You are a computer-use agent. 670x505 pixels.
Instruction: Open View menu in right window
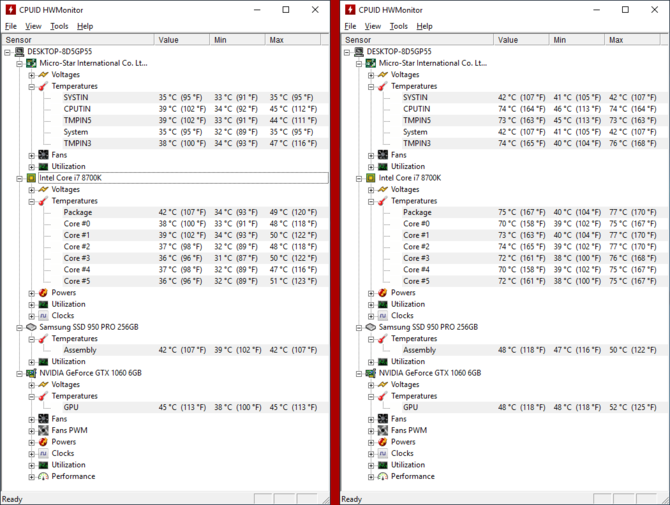373,26
